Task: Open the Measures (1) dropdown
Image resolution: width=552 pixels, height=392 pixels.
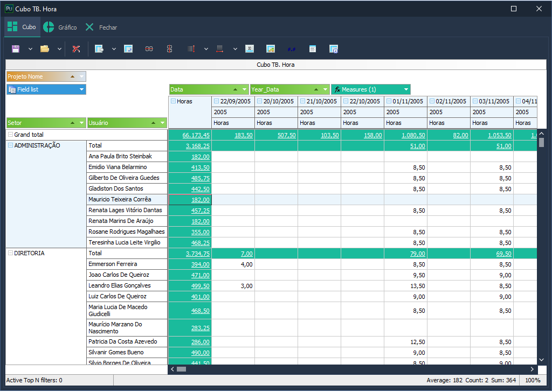Action: pos(405,89)
